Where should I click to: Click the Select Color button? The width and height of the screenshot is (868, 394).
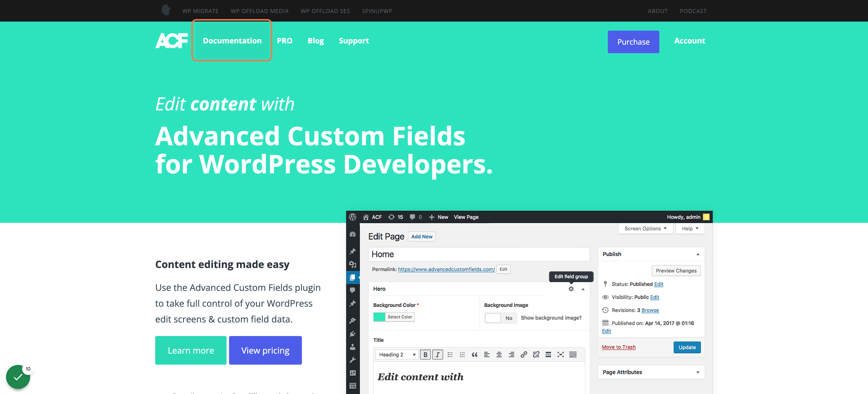400,317
